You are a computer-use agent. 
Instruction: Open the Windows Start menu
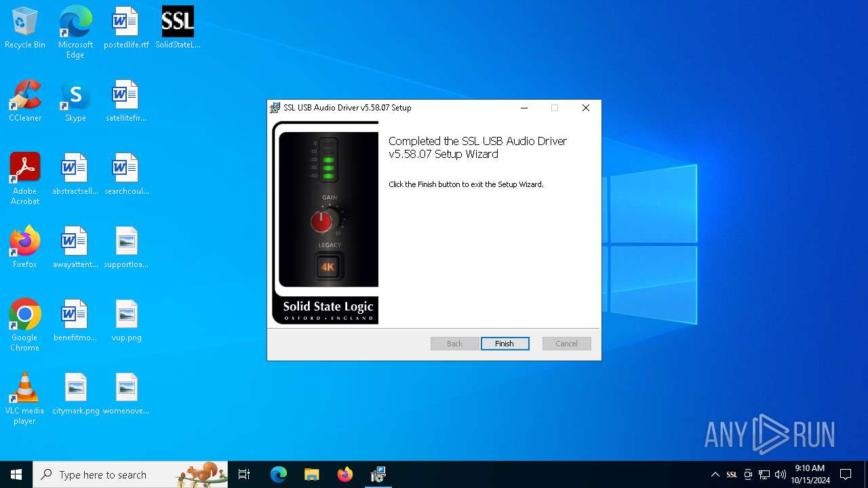[x=16, y=474]
